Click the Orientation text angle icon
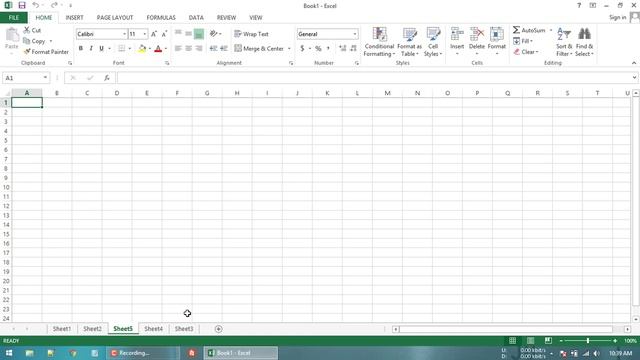 (x=213, y=34)
